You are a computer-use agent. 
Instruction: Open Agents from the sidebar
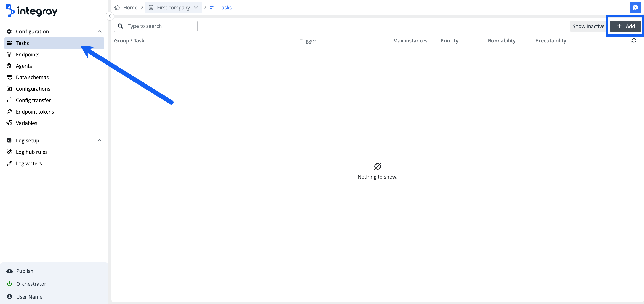coord(24,66)
